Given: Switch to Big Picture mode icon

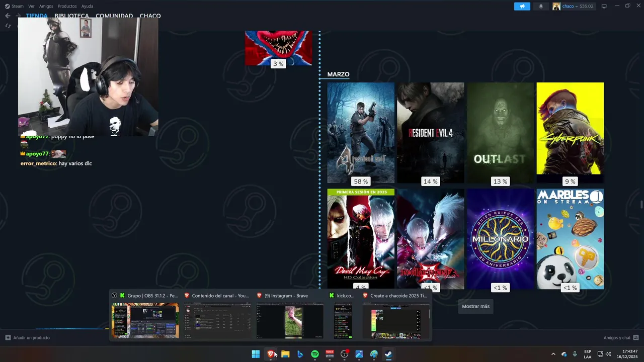Looking at the screenshot, I should pyautogui.click(x=604, y=6).
